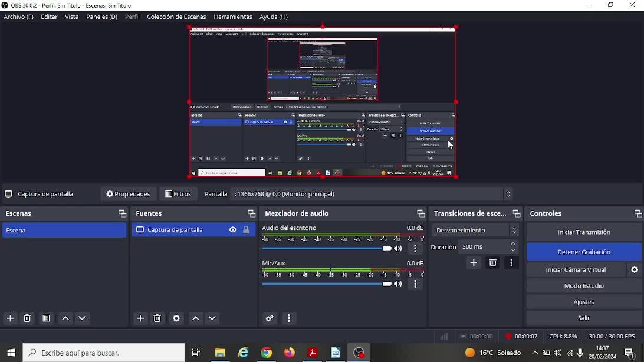644x362 pixels.
Task: Move source down in Fuentes list
Action: [212, 318]
